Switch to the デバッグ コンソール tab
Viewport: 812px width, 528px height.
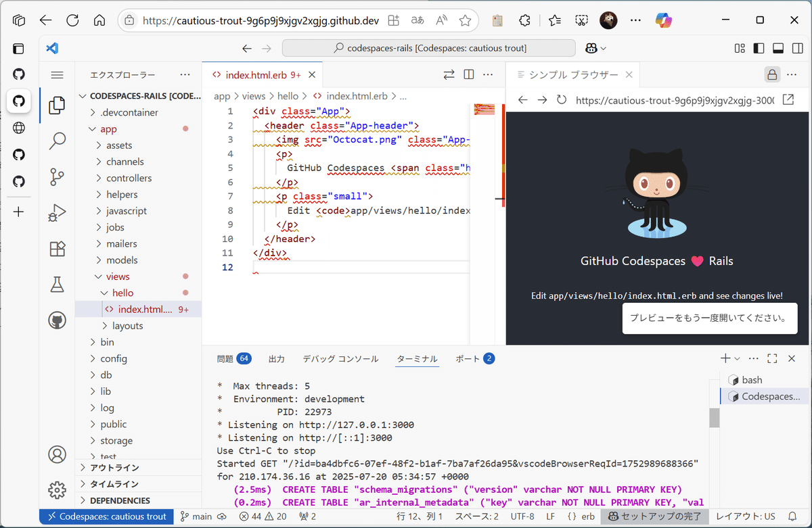tap(340, 358)
